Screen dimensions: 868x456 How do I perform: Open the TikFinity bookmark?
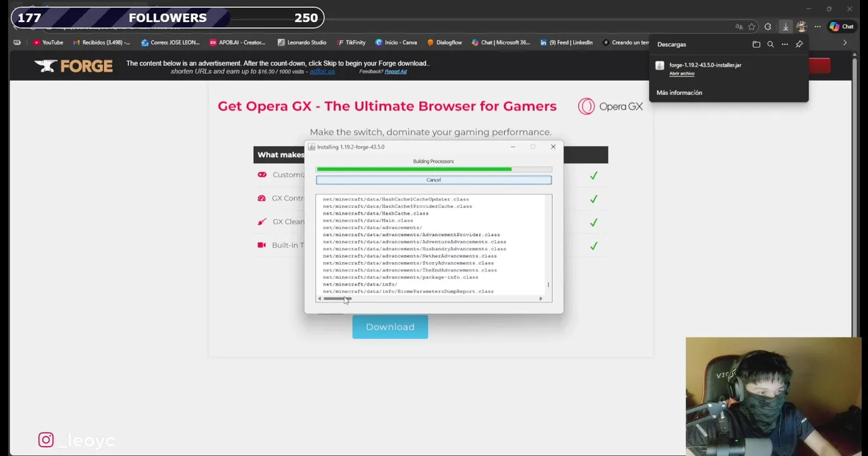[351, 42]
